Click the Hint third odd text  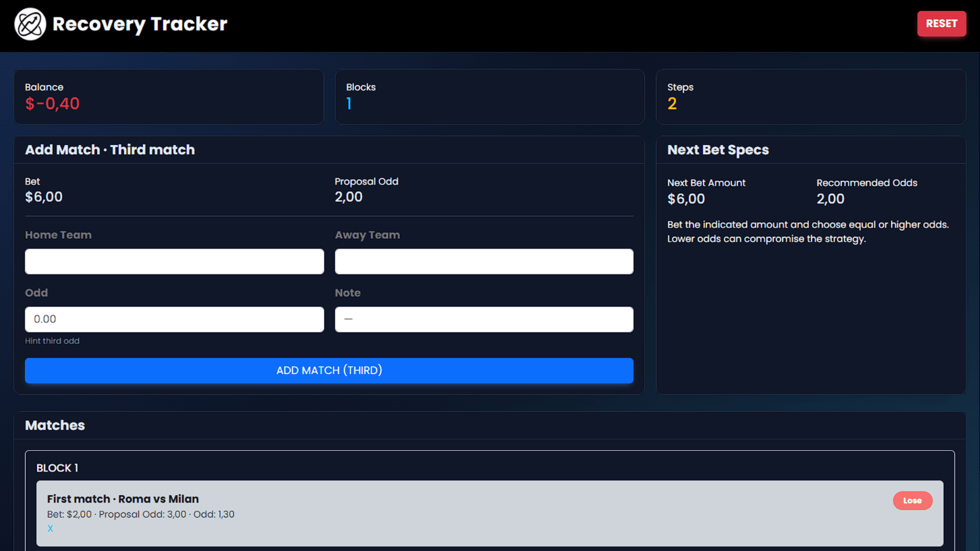coord(52,341)
